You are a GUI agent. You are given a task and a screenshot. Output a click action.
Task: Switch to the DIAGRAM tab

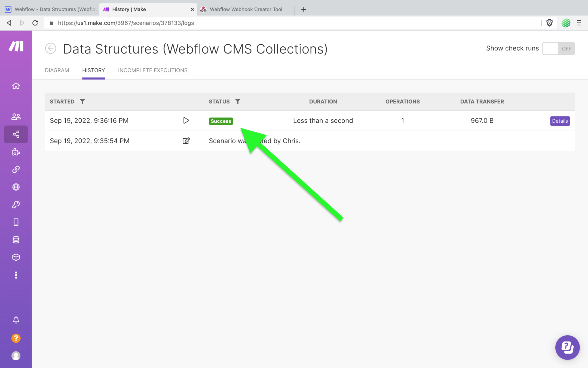[x=57, y=70]
